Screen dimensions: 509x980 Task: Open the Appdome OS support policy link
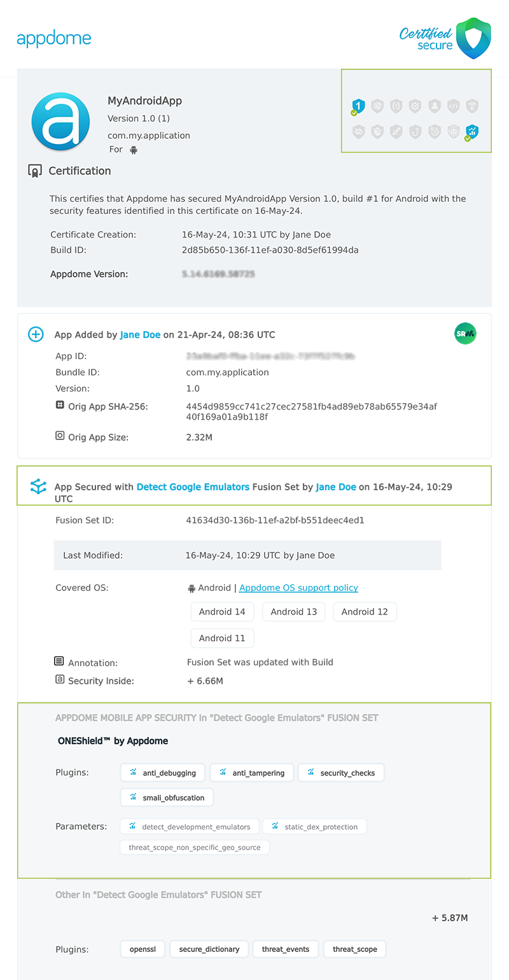pyautogui.click(x=298, y=588)
